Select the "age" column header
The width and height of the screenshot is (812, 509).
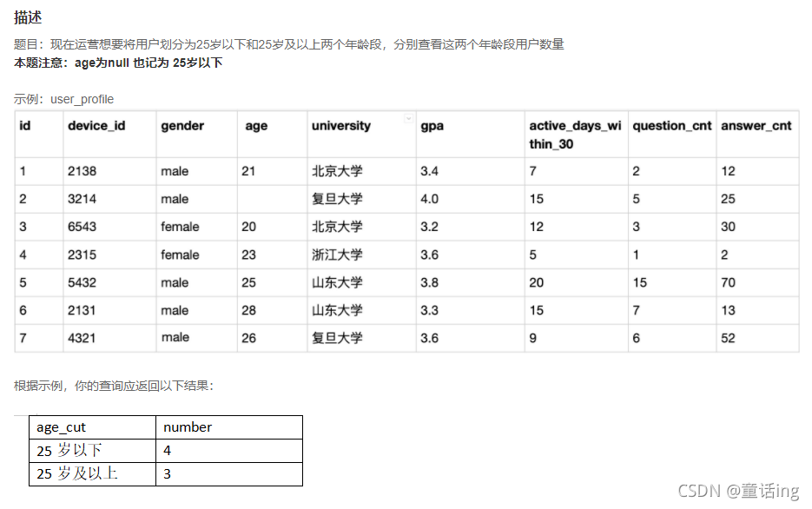(256, 126)
